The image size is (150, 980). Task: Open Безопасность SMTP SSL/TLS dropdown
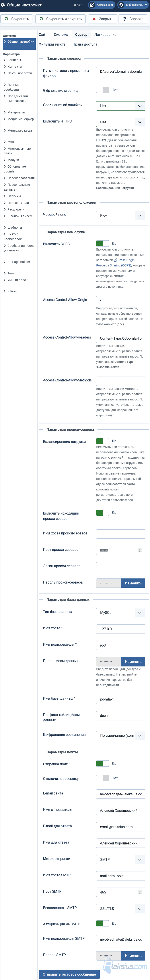coord(121,909)
